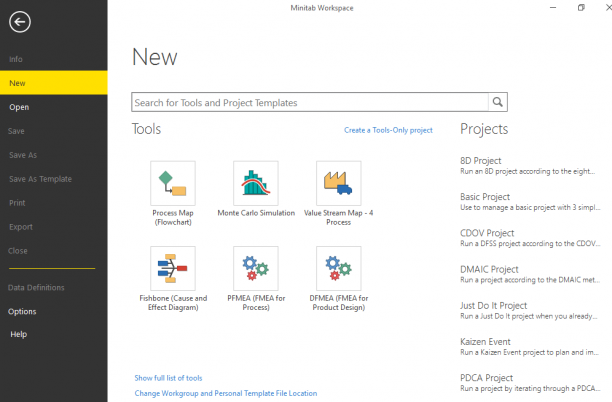Launch the Monte Carlo Simulation tool icon
Screen dimensions: 612x402
[x=256, y=183]
